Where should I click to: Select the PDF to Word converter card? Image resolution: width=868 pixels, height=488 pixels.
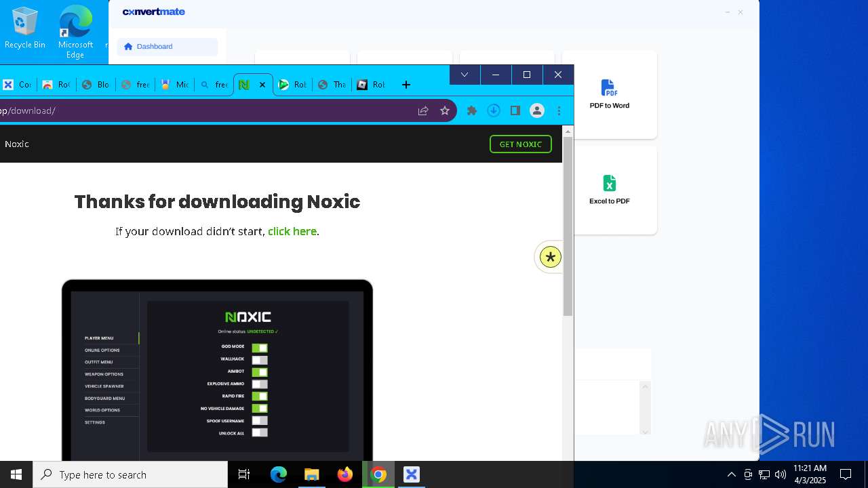(609, 94)
